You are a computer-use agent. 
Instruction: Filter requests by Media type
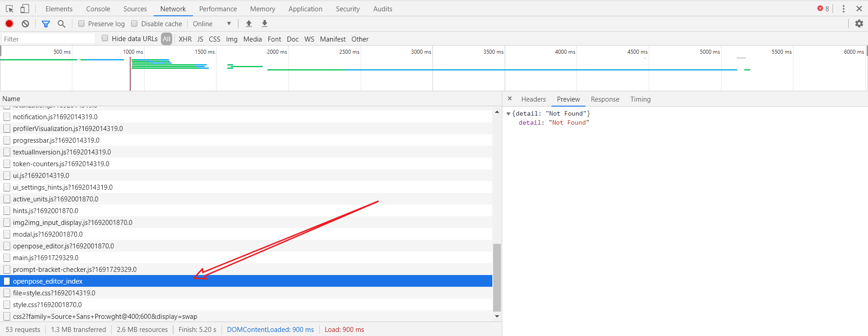[x=253, y=39]
